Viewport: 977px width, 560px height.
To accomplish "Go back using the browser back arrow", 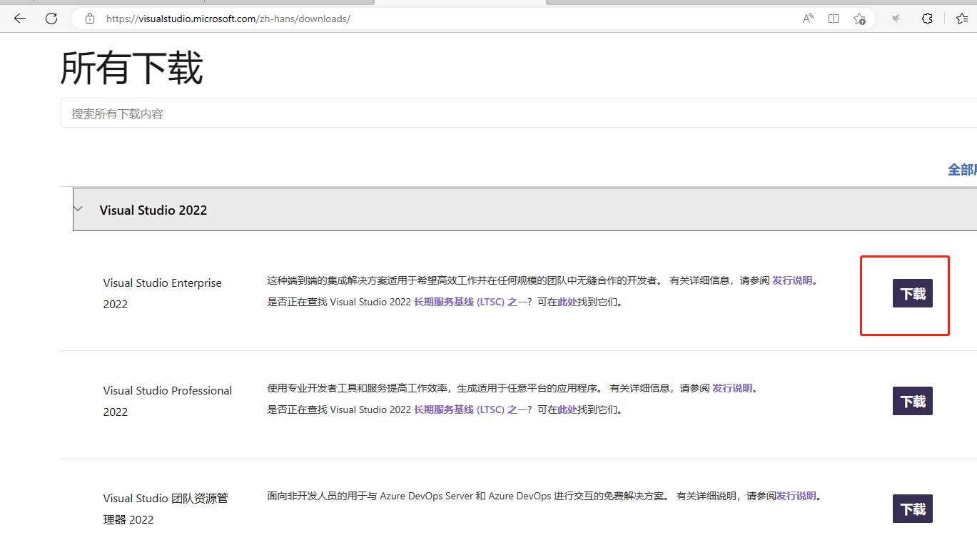I will (20, 19).
